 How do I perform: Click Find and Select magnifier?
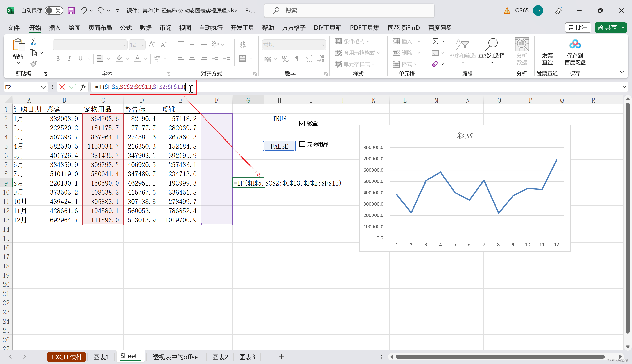coord(491,51)
